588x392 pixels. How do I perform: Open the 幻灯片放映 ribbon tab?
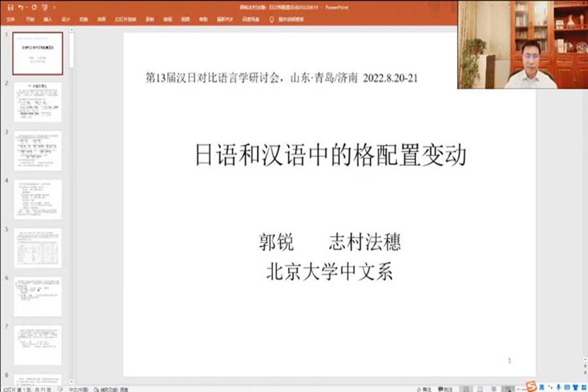click(125, 19)
